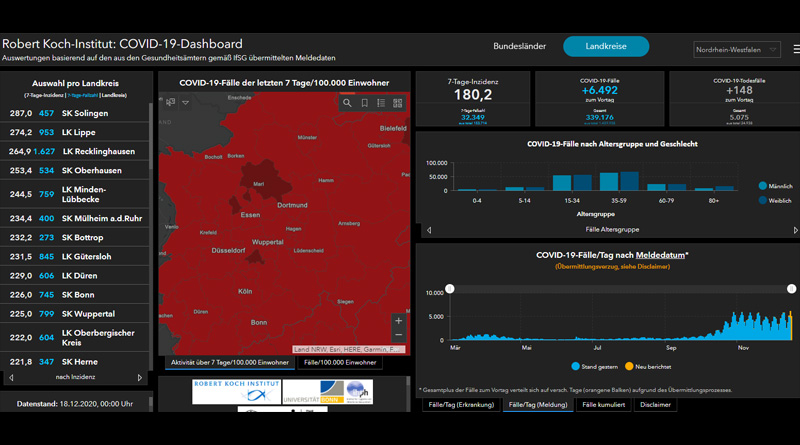Select SK Bottrop row

74,238
